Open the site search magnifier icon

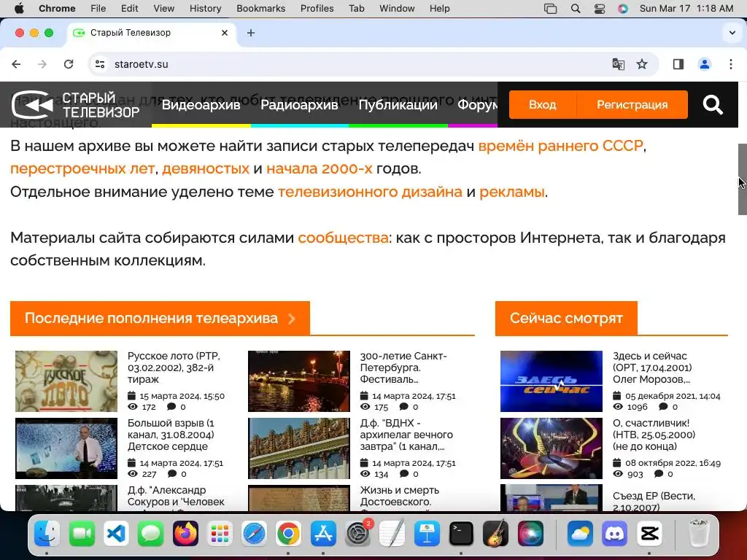click(x=713, y=105)
